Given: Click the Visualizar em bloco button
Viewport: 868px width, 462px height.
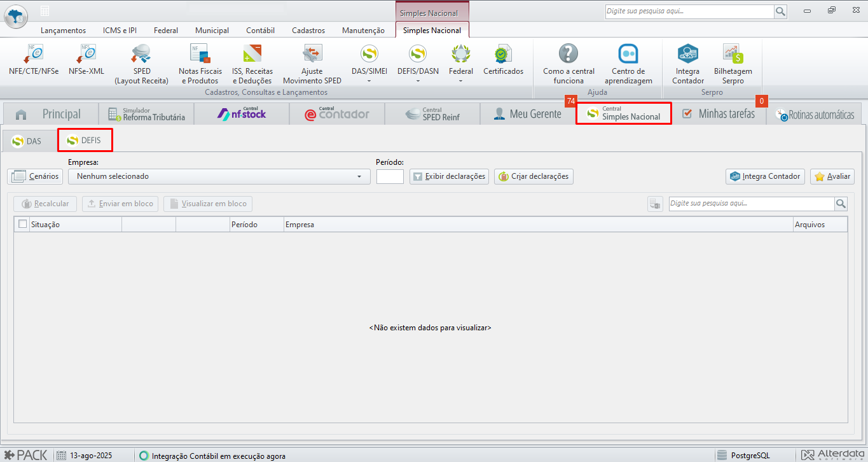Looking at the screenshot, I should click(x=208, y=204).
